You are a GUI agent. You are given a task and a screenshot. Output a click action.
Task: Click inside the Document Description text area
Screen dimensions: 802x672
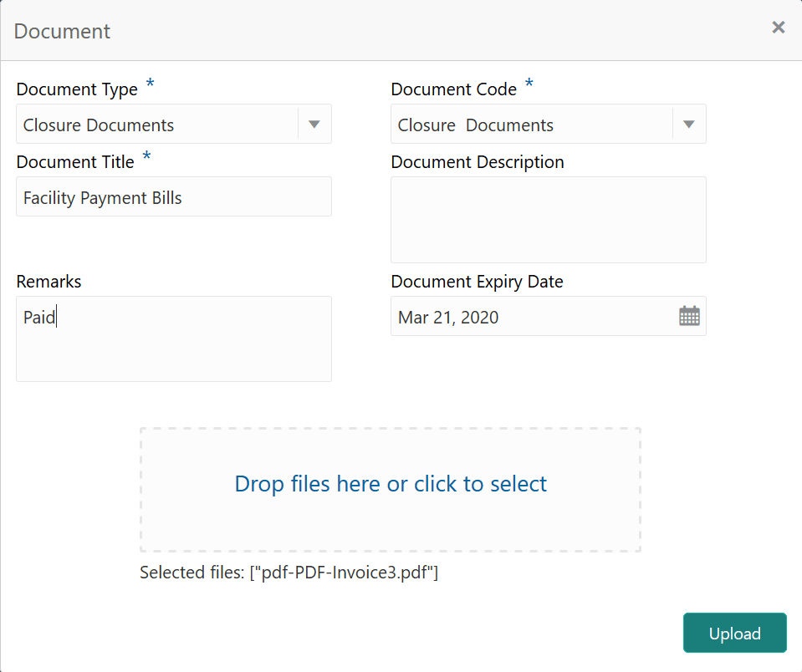(x=549, y=220)
